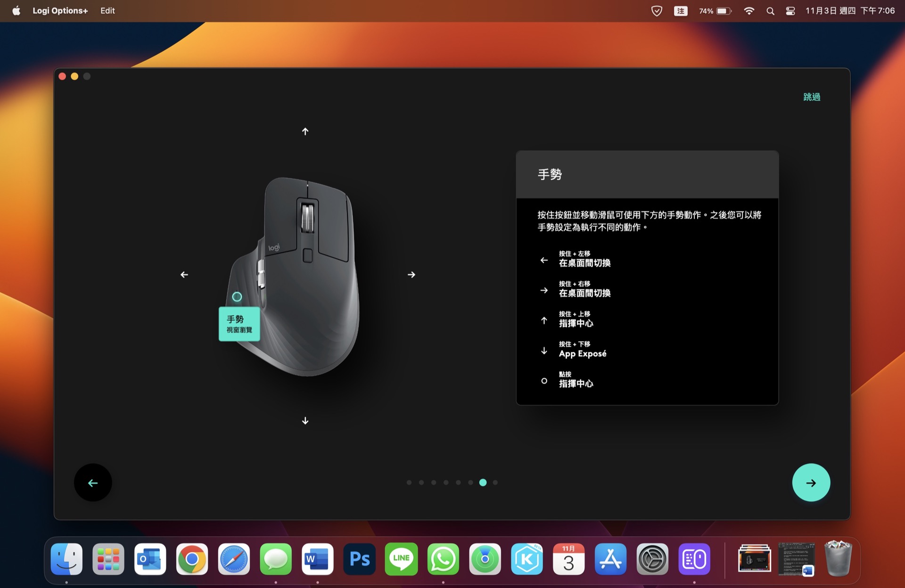This screenshot has height=588, width=905.
Task: Open the Logi Options+ app menu
Action: click(x=60, y=11)
